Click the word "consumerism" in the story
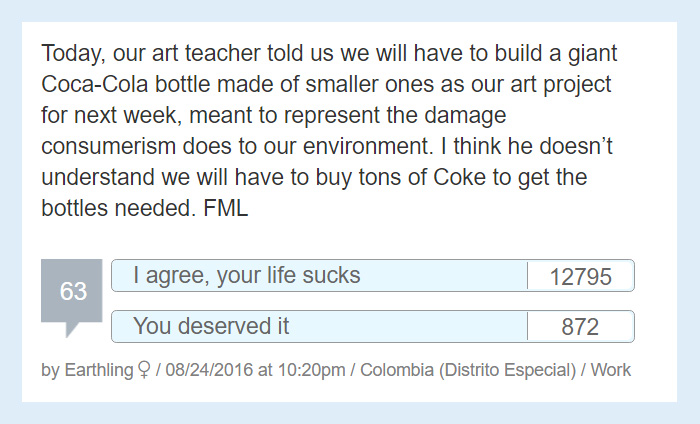The image size is (700, 424). (x=108, y=146)
